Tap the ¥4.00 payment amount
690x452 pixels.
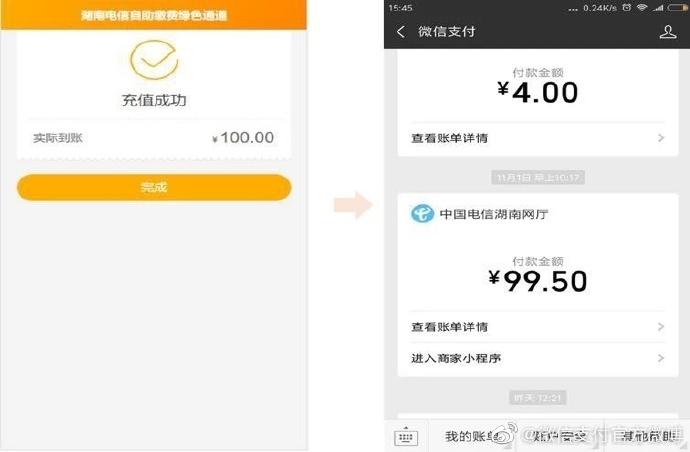[538, 93]
